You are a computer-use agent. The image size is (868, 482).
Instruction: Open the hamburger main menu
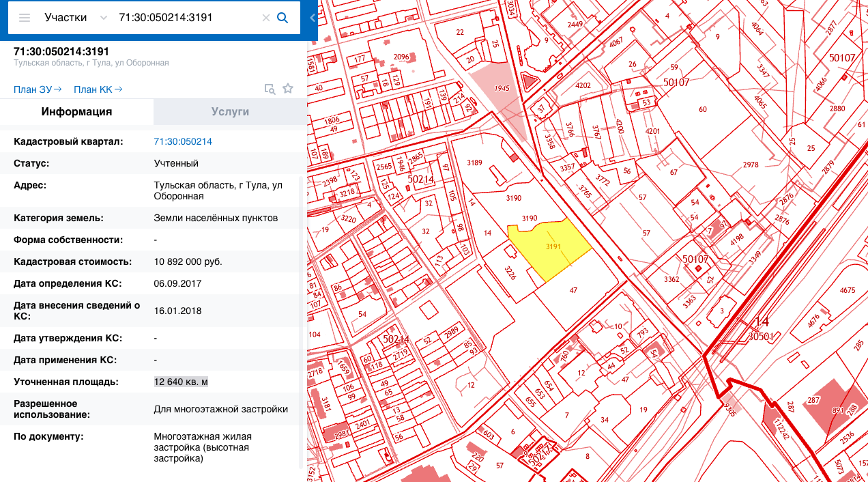[x=25, y=18]
